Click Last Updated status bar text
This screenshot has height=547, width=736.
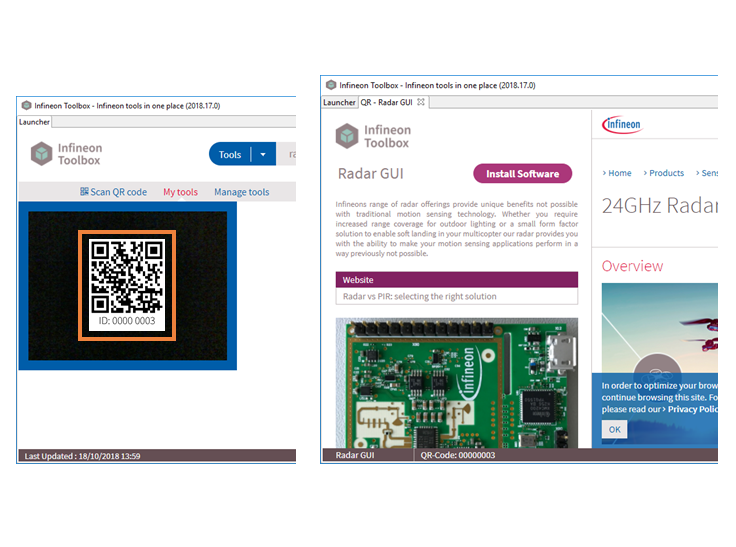tap(82, 456)
